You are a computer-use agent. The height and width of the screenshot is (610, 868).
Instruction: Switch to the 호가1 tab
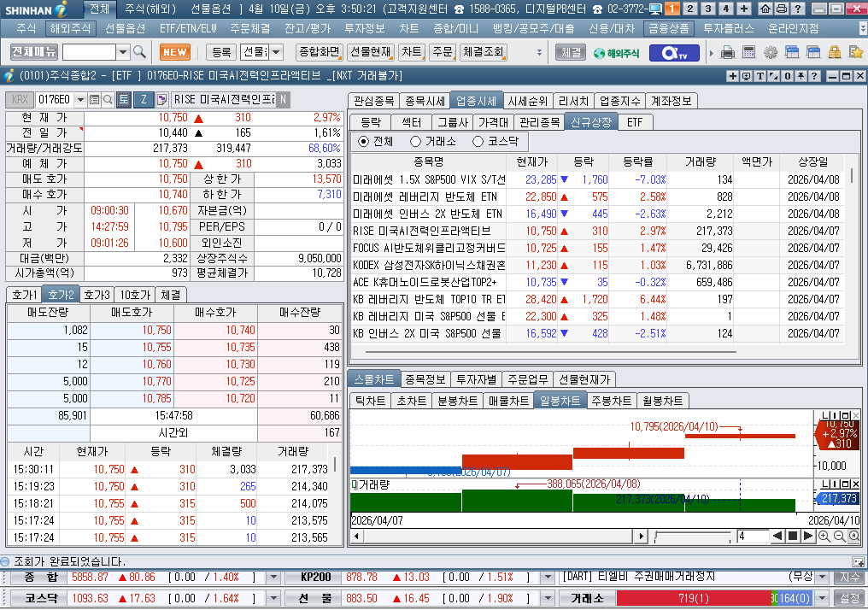coord(25,295)
